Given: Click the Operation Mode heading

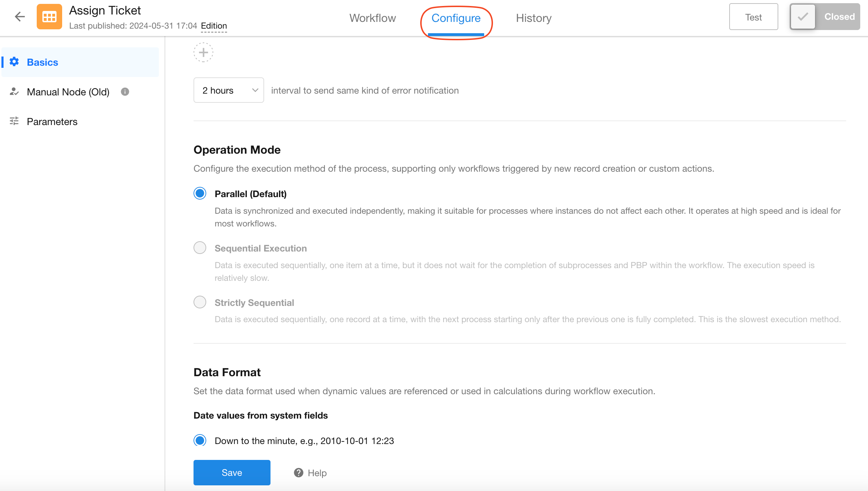Looking at the screenshot, I should (237, 150).
